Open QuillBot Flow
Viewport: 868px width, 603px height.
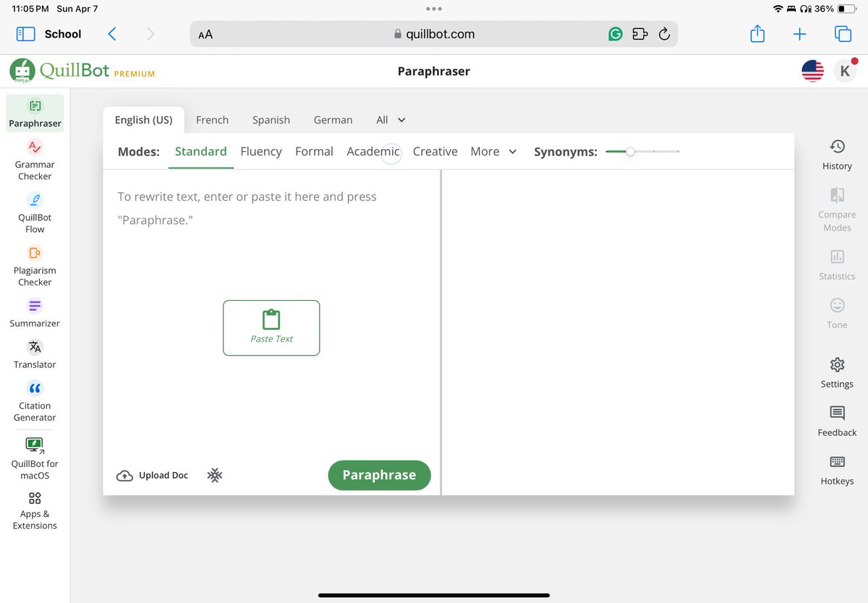tap(35, 213)
